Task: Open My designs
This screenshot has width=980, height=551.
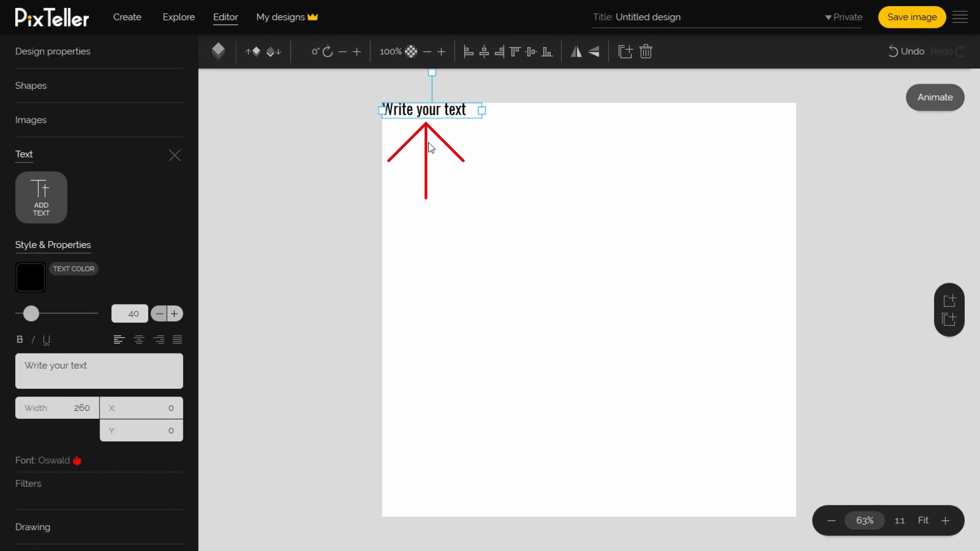Action: coord(287,17)
